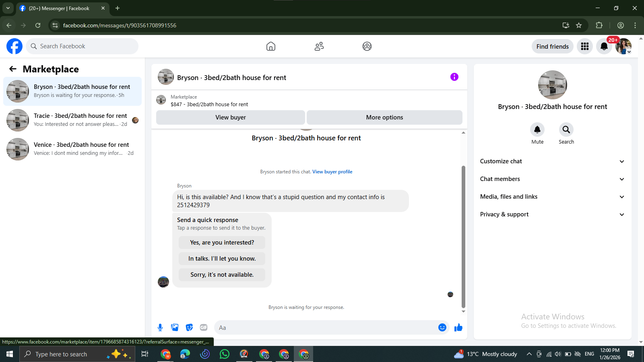Click the browser address bar URL
The width and height of the screenshot is (644, 362).
click(120, 25)
